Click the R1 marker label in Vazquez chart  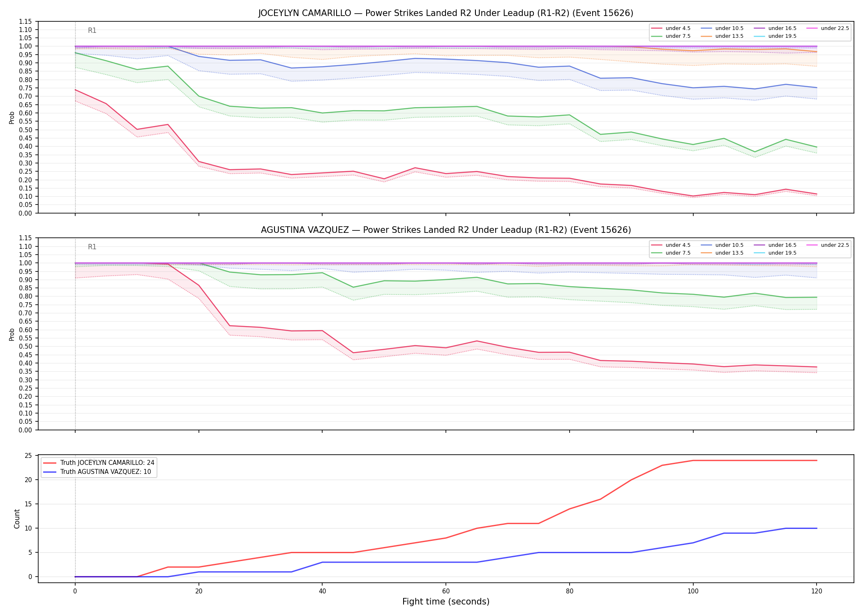[x=92, y=247]
